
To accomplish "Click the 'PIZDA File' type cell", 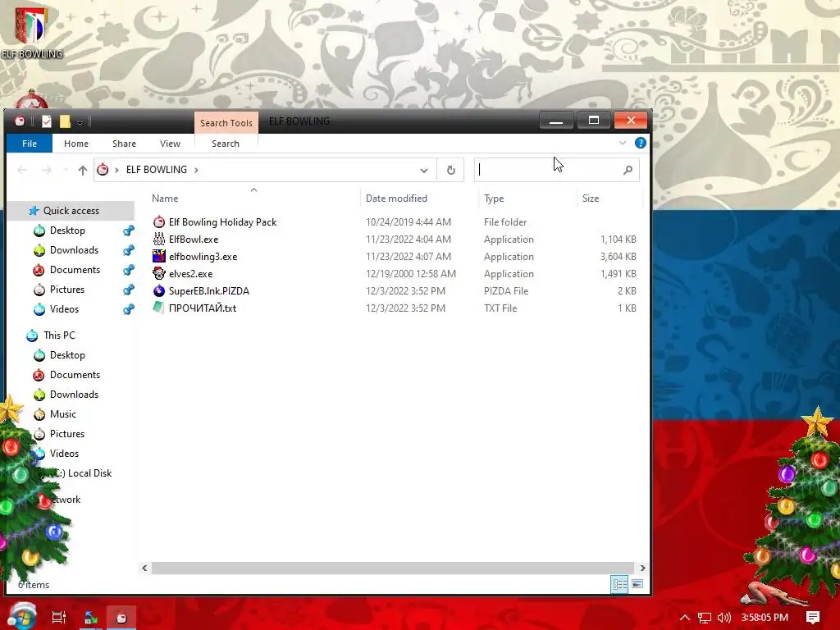I will pos(505,291).
